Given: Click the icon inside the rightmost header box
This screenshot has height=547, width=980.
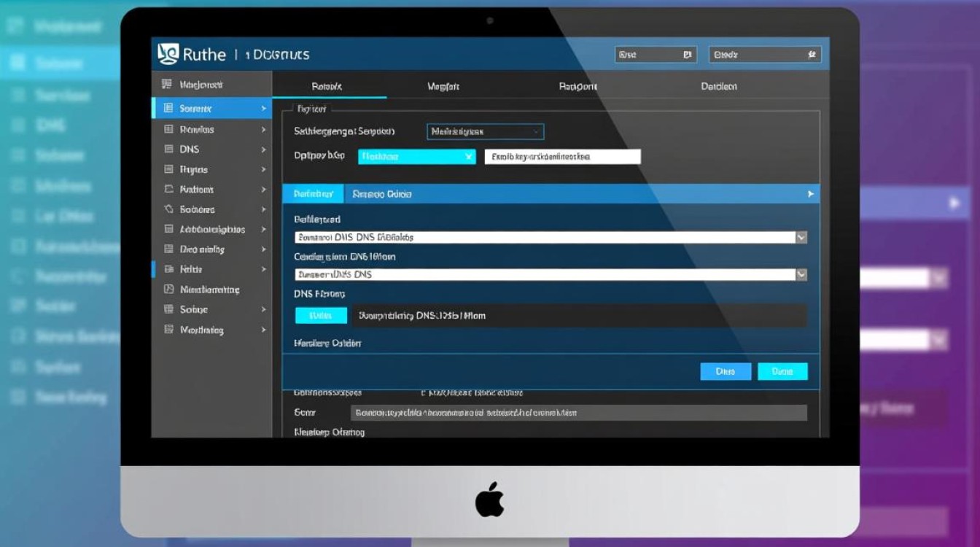Looking at the screenshot, I should click(x=812, y=55).
